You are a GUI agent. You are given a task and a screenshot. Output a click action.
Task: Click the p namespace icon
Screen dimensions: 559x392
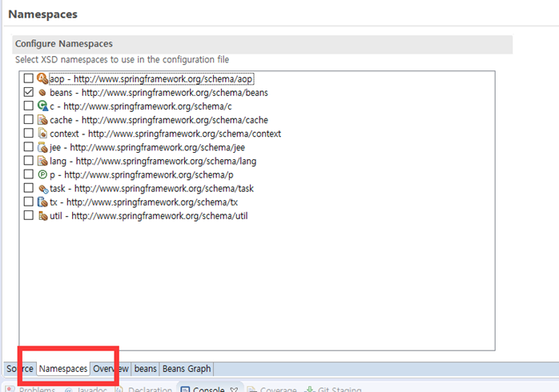pyautogui.click(x=42, y=174)
